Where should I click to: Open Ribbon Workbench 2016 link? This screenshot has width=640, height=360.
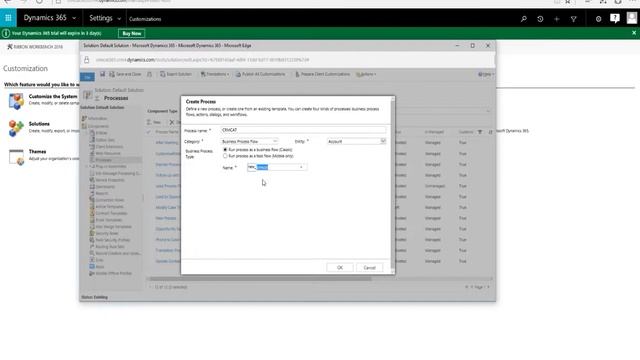(x=35, y=47)
